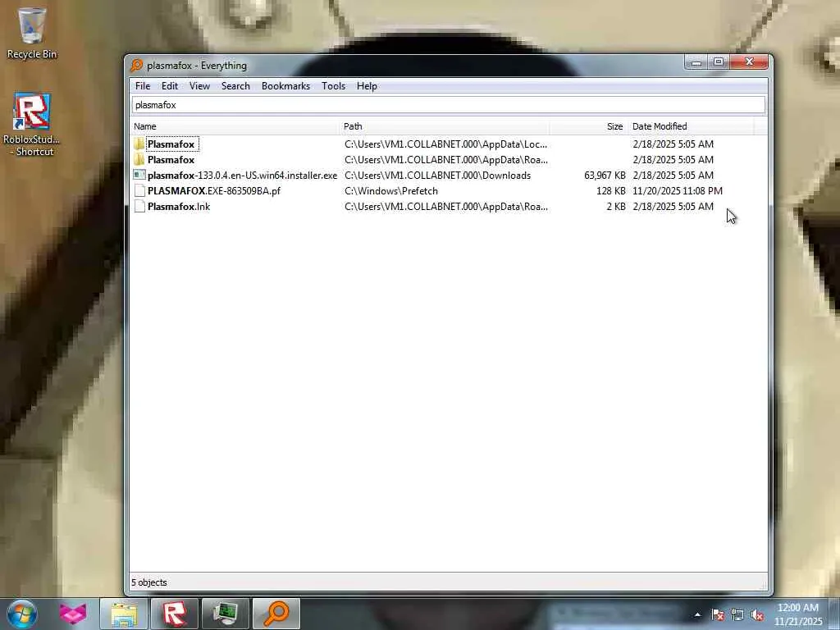The height and width of the screenshot is (630, 840).
Task: Click the plasmafox installer exe file icon
Action: (139, 175)
